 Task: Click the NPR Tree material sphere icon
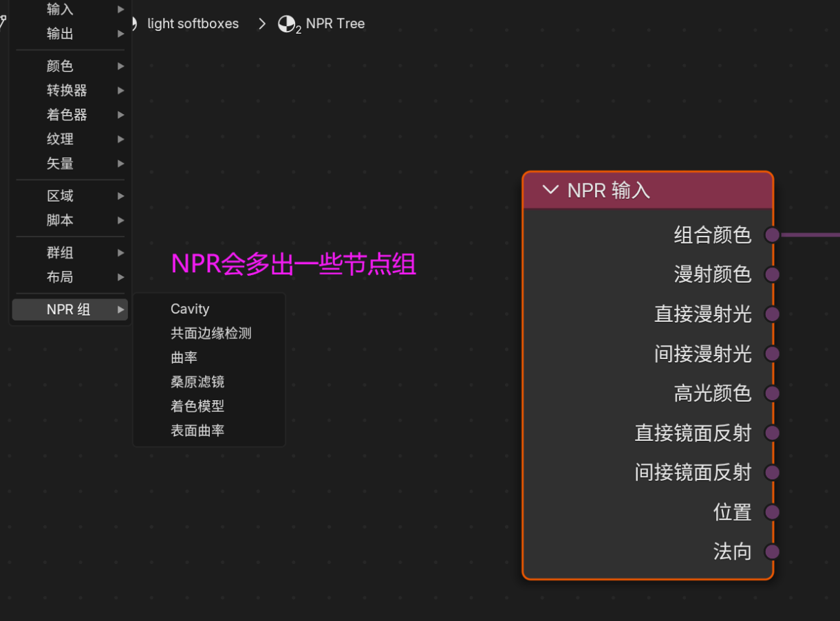coord(287,25)
